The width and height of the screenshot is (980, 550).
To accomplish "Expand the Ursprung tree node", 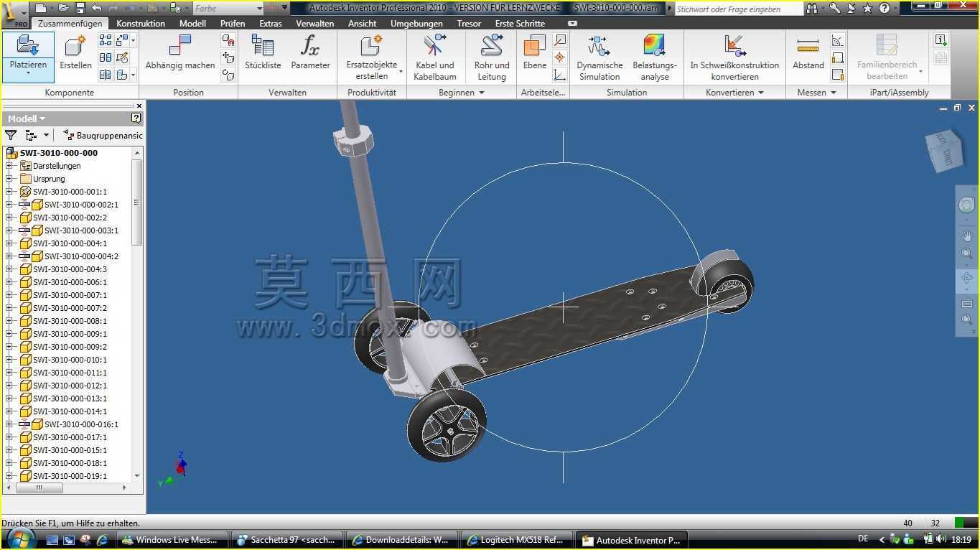I will point(9,179).
